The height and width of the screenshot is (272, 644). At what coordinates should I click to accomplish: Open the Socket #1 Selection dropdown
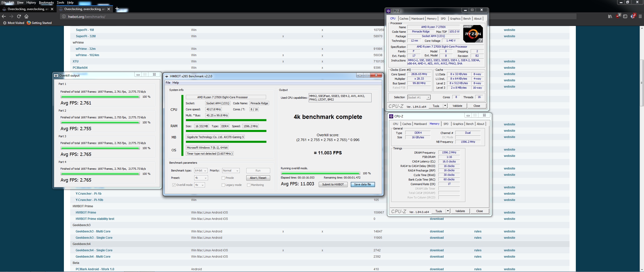[x=419, y=97]
